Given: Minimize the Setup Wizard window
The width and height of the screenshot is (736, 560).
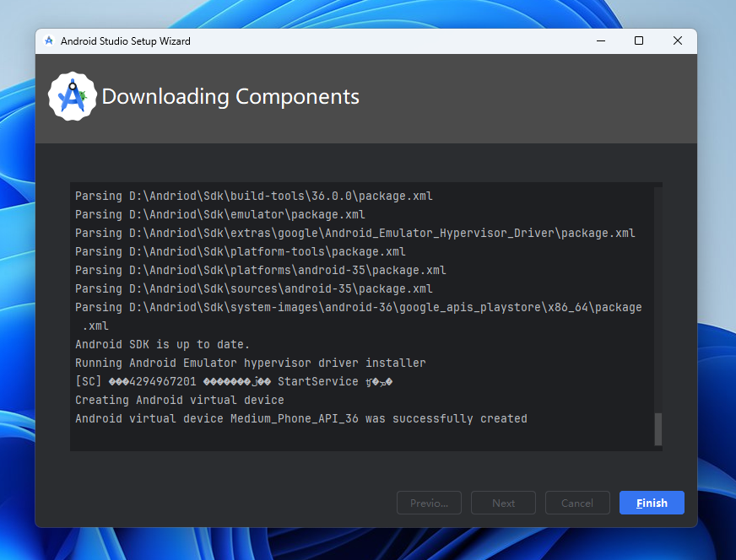Looking at the screenshot, I should coord(601,40).
